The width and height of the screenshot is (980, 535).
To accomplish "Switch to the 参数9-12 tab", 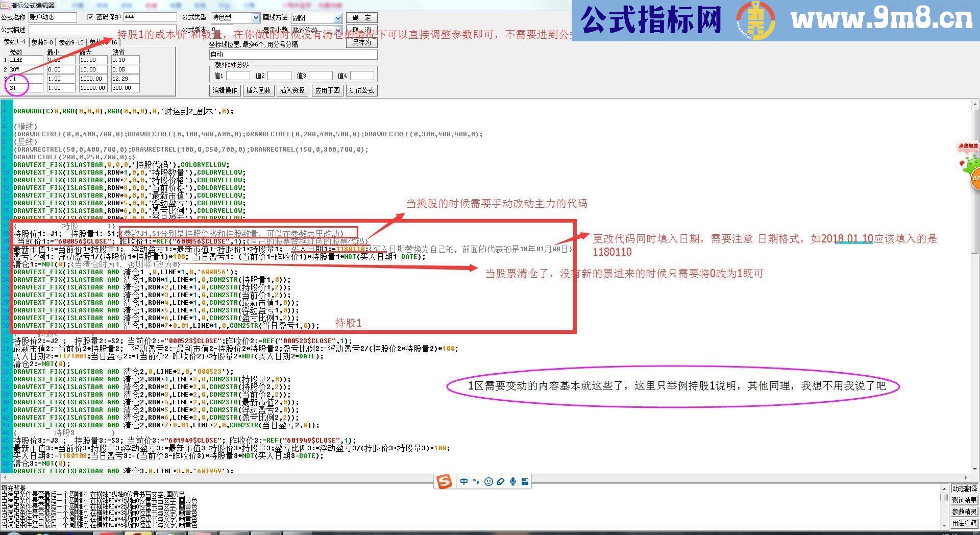I will tap(71, 42).
